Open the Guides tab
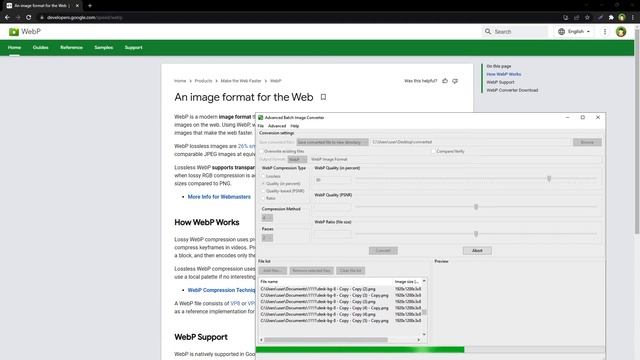 [x=40, y=47]
